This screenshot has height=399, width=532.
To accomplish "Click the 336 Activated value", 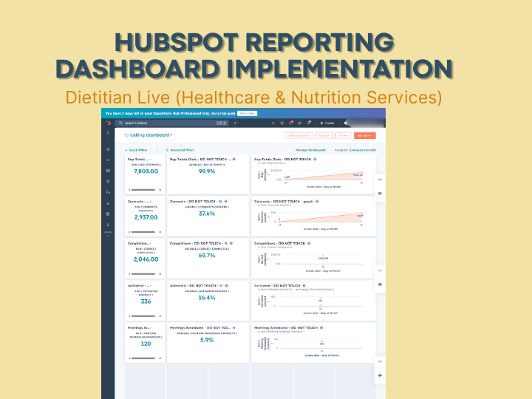I will (146, 301).
